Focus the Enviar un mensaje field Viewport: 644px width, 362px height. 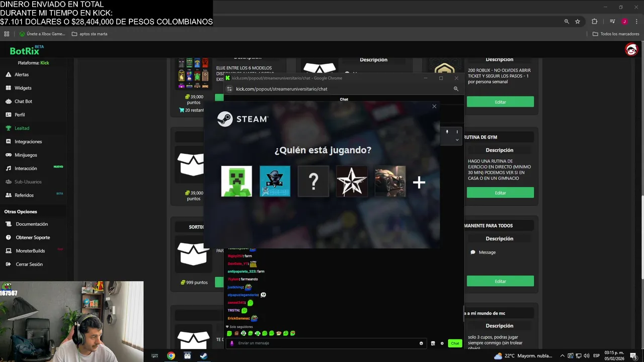coord(327,343)
